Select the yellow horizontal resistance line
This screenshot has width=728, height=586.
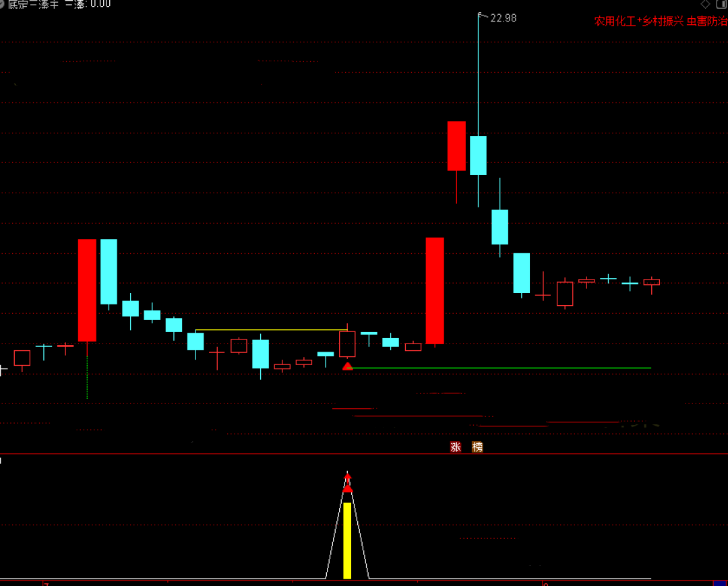pyautogui.click(x=270, y=330)
